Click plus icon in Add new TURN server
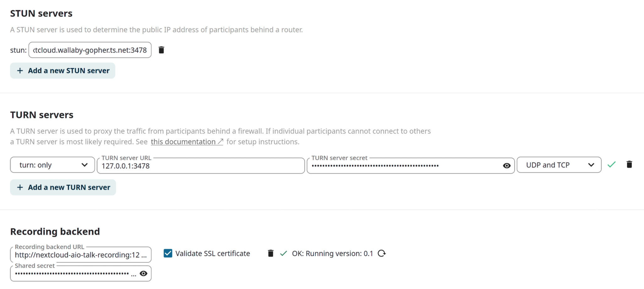The image size is (644, 289). (x=20, y=187)
